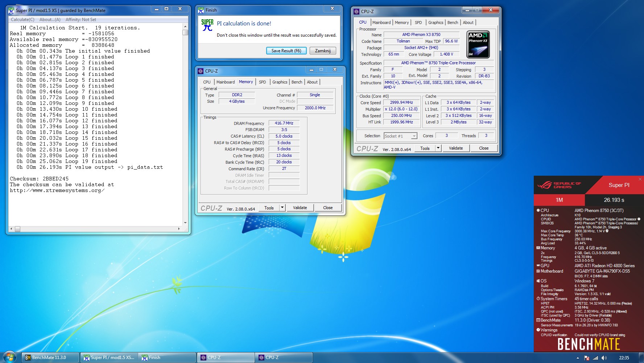Viewport: 644px width, 363px height.
Task: Open Tools dropdown arrow in CPU-Z Memory window
Action: (282, 208)
